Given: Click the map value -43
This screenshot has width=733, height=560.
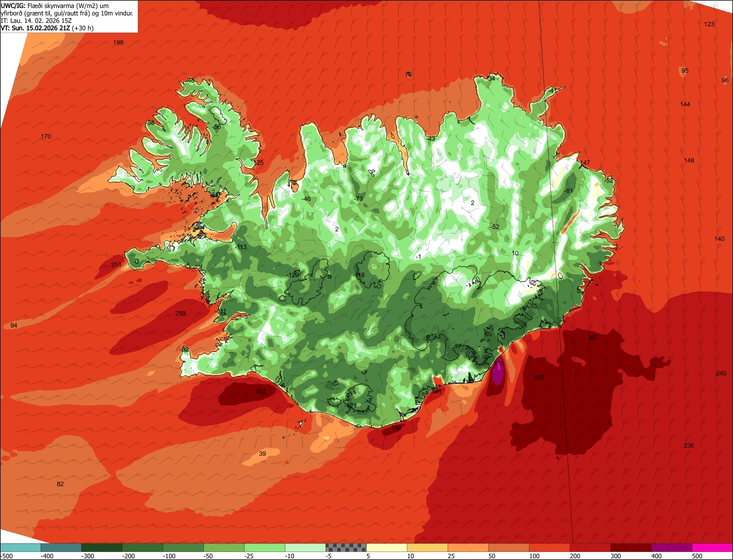Looking at the screenshot, I should coord(431,139).
